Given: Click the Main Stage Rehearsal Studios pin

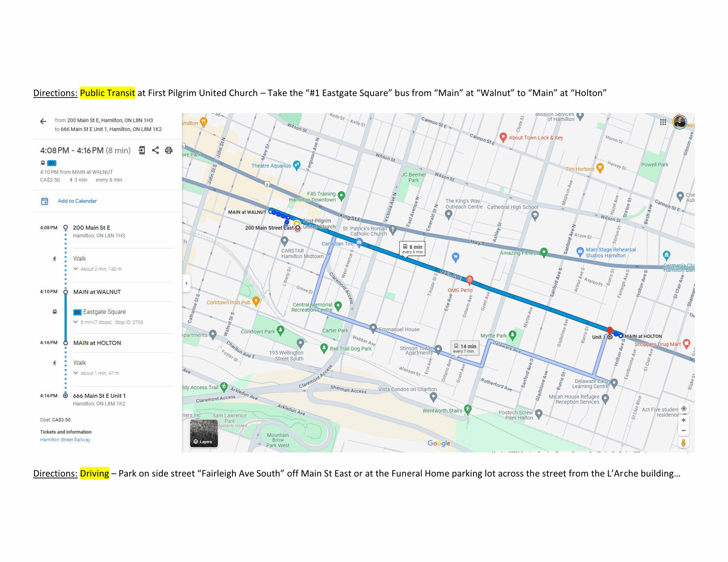Looking at the screenshot, I should (580, 251).
